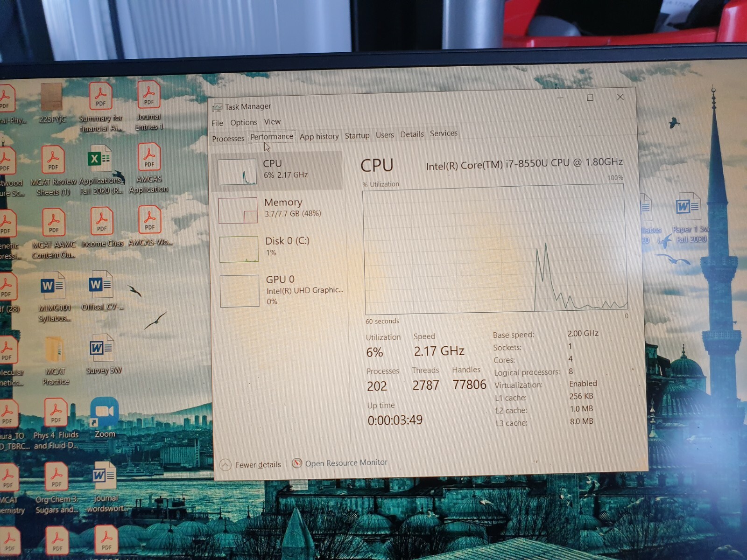Minimize the Task Manager window
Screen dimensions: 747x560
[561, 98]
